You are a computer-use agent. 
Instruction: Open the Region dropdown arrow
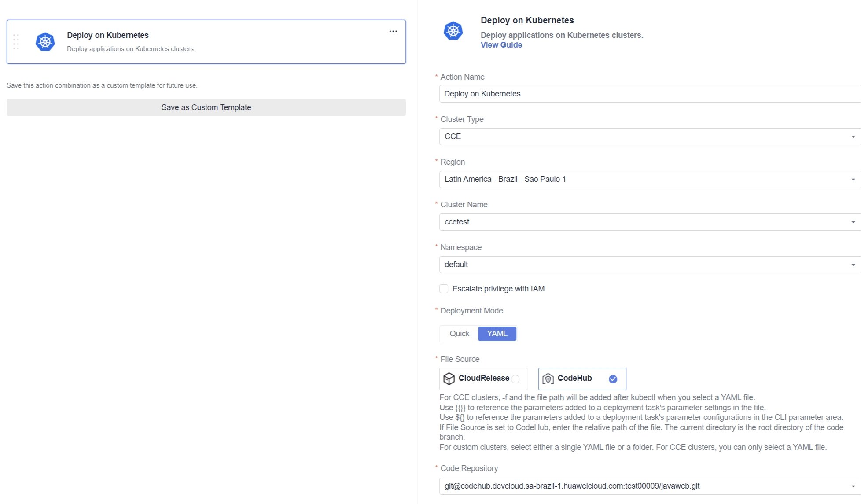point(853,180)
